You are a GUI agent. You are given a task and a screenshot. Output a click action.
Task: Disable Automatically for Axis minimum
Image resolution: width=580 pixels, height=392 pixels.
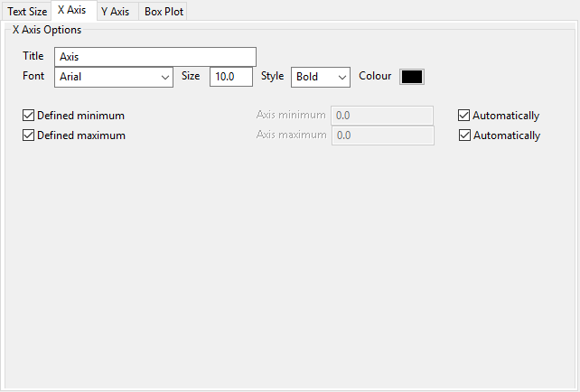(464, 116)
